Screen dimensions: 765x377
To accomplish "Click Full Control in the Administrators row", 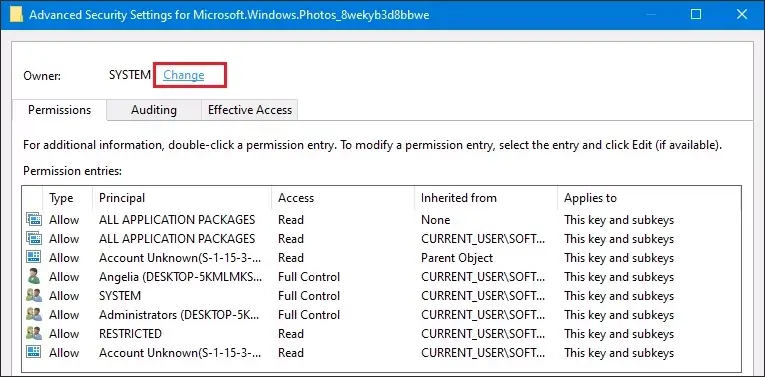I will point(309,315).
